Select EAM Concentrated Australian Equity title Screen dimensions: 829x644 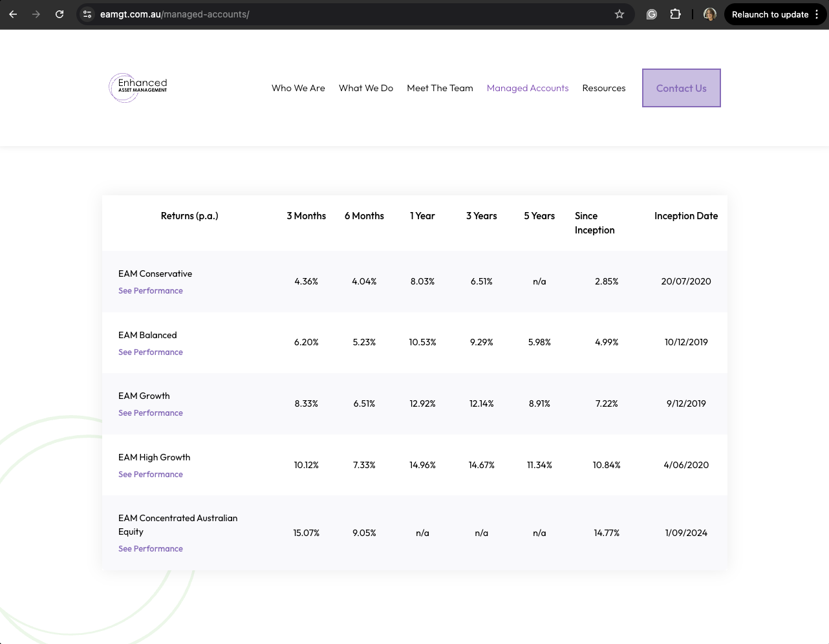point(178,525)
